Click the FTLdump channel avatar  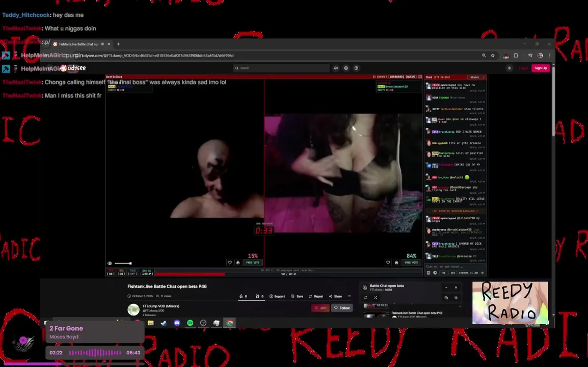coord(133,309)
